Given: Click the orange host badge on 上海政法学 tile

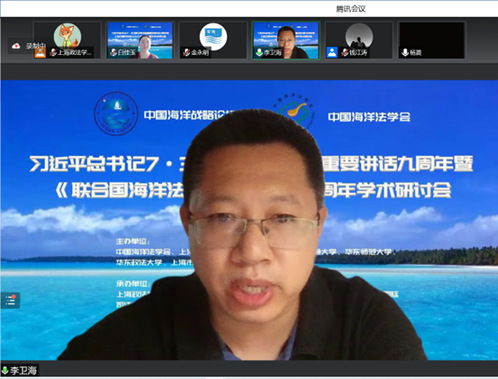Looking at the screenshot, I should 40,52.
